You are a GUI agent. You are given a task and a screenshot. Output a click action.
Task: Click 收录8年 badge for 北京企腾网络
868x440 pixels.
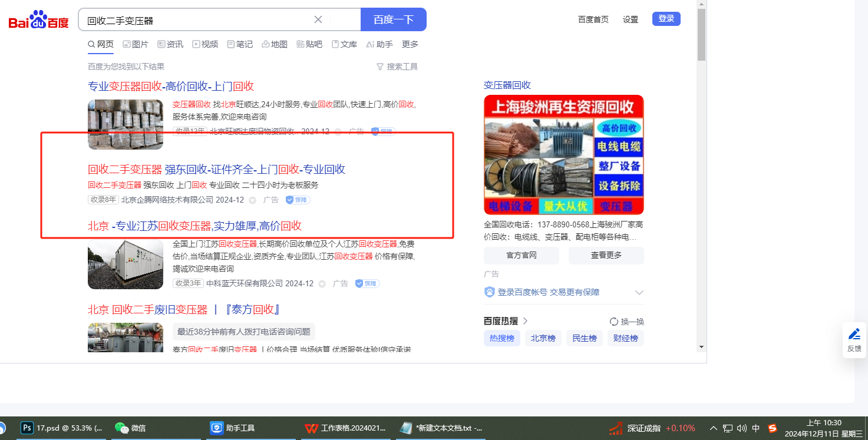pyautogui.click(x=103, y=200)
